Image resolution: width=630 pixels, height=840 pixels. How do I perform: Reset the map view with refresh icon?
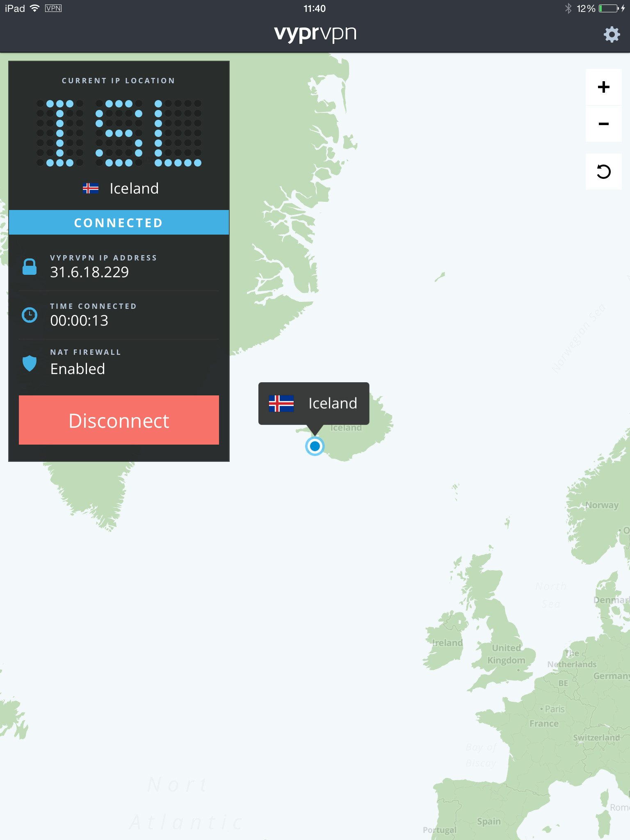point(603,171)
